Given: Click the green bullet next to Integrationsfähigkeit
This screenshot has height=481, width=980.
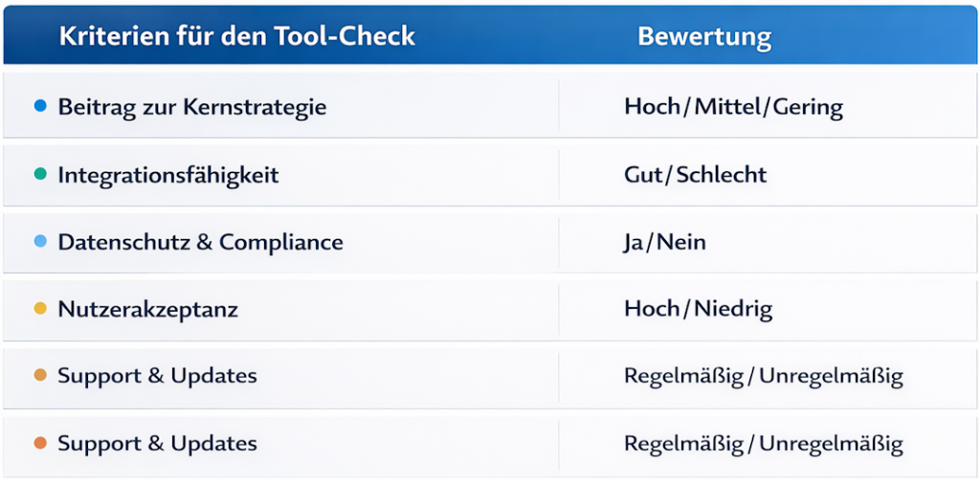Looking at the screenshot, I should [x=40, y=175].
